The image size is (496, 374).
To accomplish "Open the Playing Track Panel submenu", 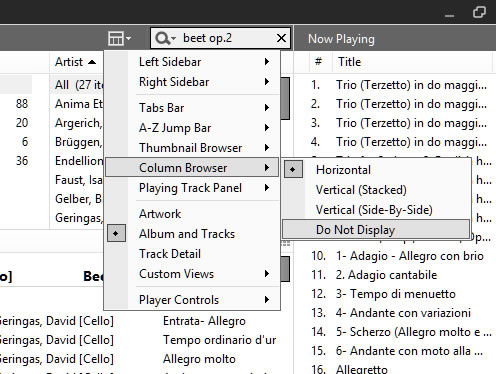I will (x=192, y=188).
